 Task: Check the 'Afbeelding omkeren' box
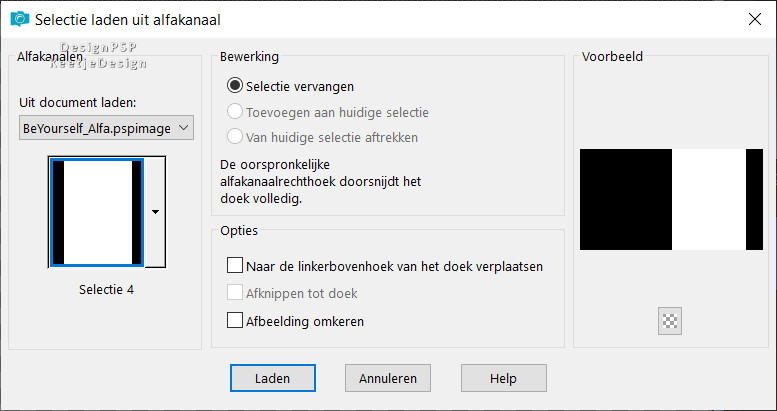(236, 322)
